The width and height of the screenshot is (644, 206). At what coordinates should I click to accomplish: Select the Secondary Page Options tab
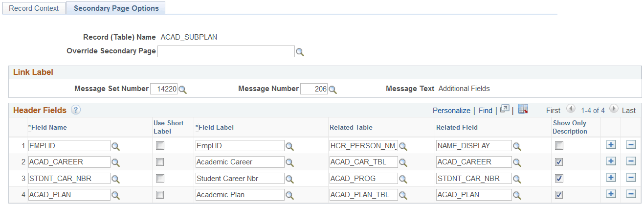[116, 8]
